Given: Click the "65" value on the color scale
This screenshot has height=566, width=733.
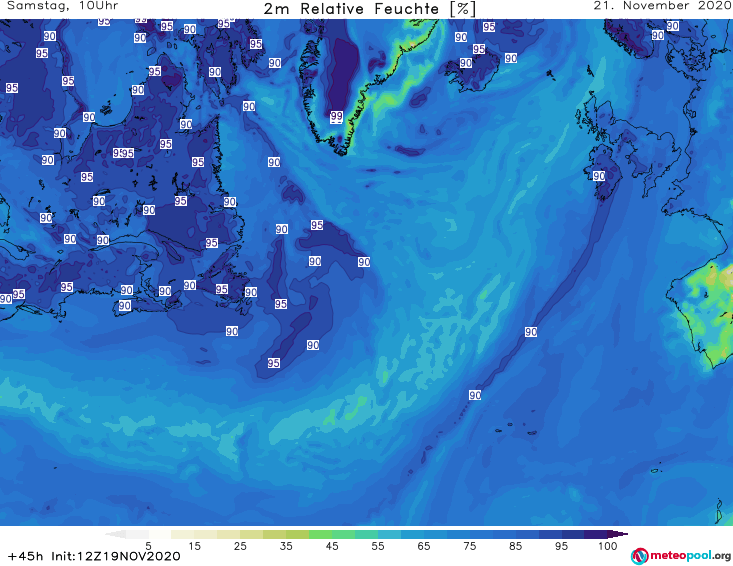Looking at the screenshot, I should 424,545.
